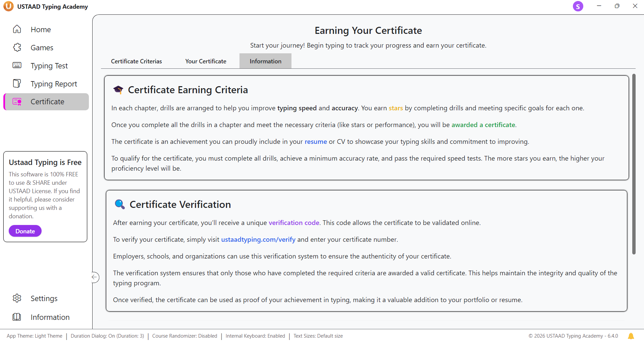Select the Information tab
The height and width of the screenshot is (342, 644).
265,61
